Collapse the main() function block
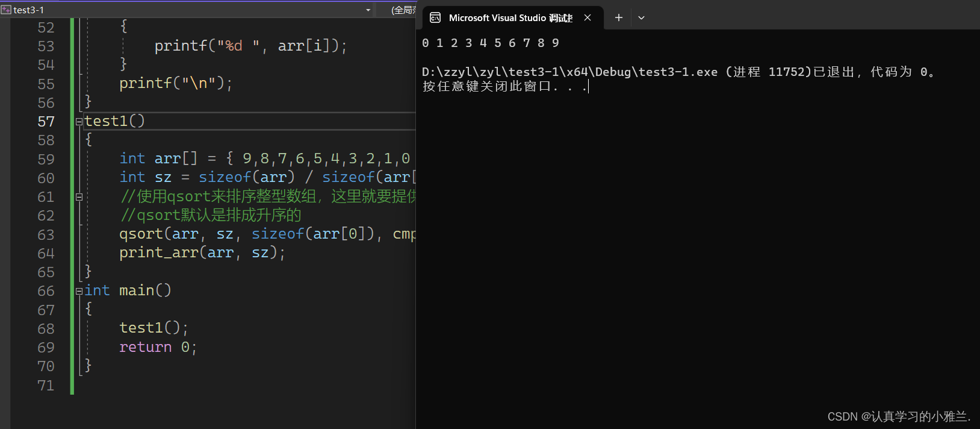This screenshot has width=980, height=429. pos(79,291)
